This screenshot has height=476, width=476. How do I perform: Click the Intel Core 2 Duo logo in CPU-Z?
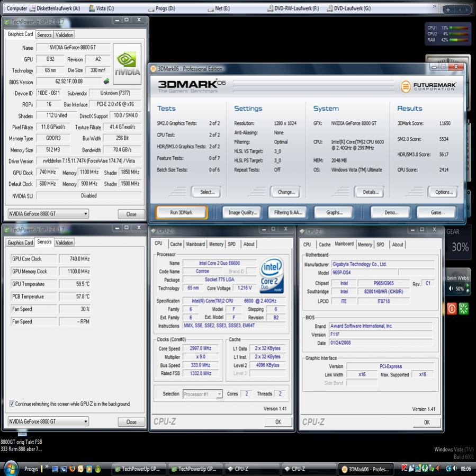click(272, 275)
